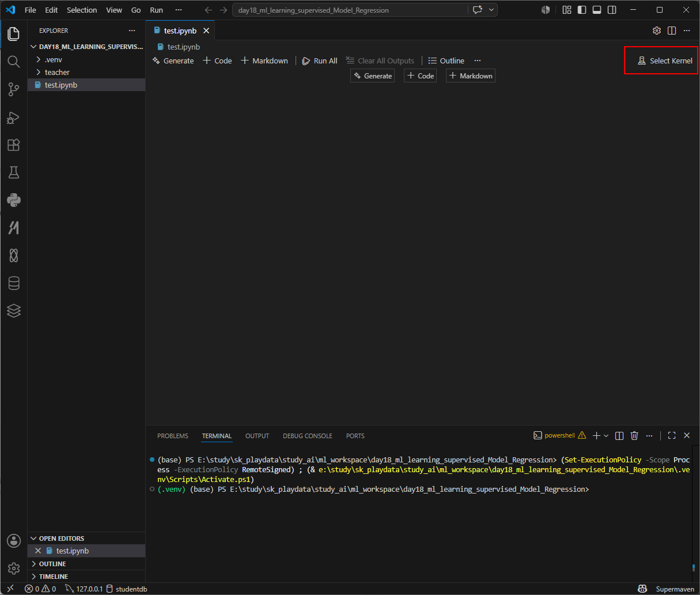The width and height of the screenshot is (700, 595).
Task: Open the Selection menu
Action: point(82,10)
